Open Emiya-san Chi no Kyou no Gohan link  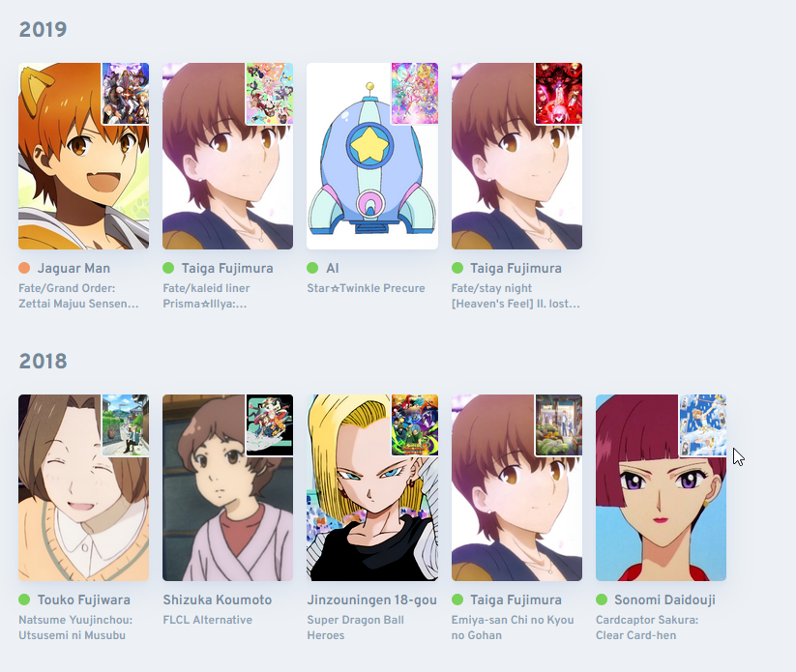pos(513,628)
